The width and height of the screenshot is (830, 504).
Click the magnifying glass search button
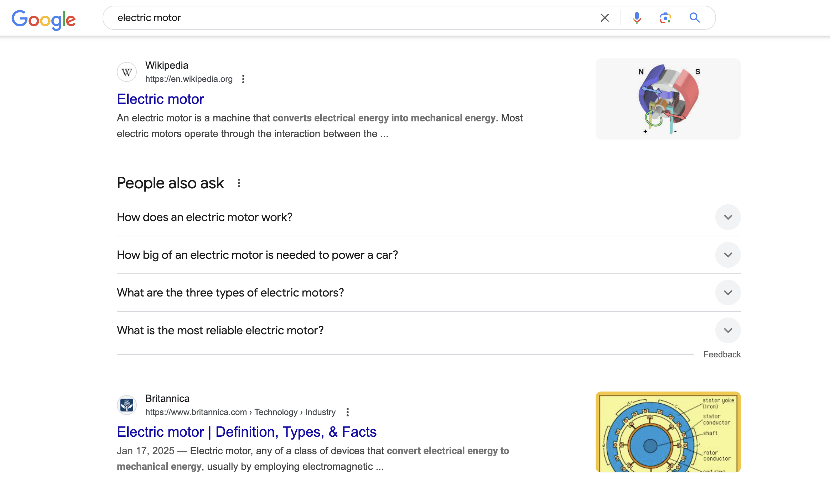tap(695, 18)
